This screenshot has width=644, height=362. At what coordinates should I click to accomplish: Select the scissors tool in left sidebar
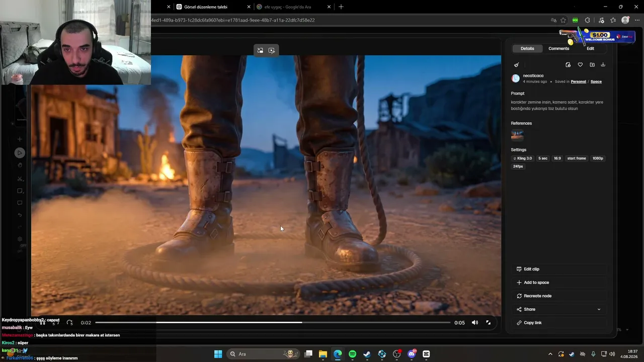point(20,179)
